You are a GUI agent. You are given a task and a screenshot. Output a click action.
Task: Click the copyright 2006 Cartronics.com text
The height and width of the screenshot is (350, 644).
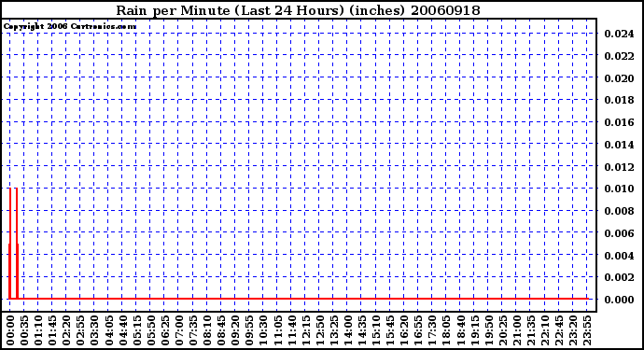pyautogui.click(x=70, y=26)
